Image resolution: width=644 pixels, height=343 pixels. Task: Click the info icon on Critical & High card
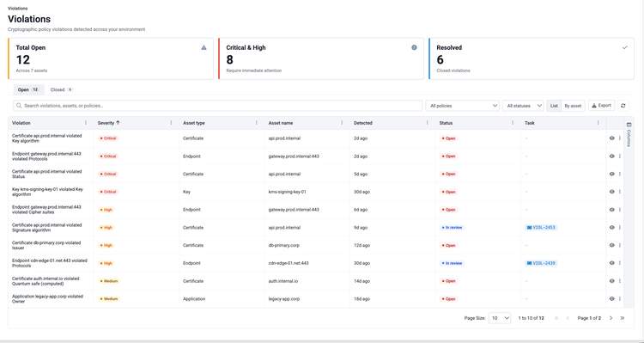[414, 47]
